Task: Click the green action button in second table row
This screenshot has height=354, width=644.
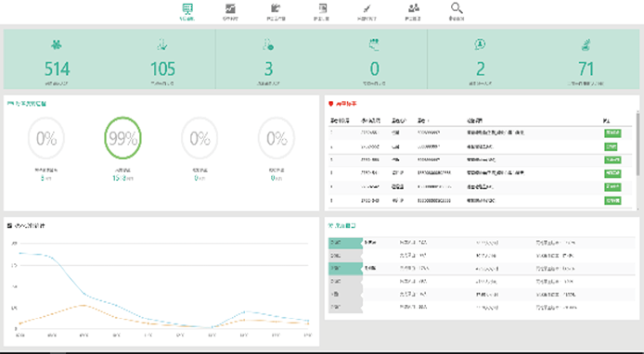Action: [x=611, y=146]
